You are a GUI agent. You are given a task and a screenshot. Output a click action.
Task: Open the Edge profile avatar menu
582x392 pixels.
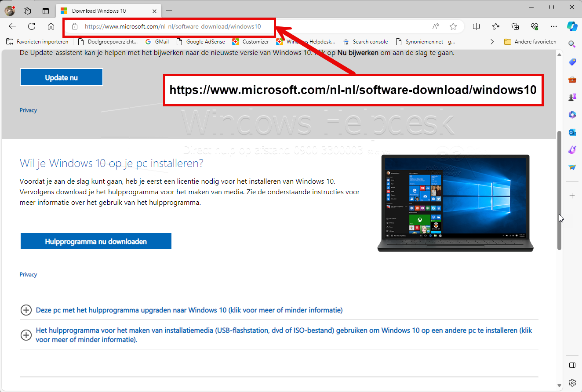[x=10, y=11]
